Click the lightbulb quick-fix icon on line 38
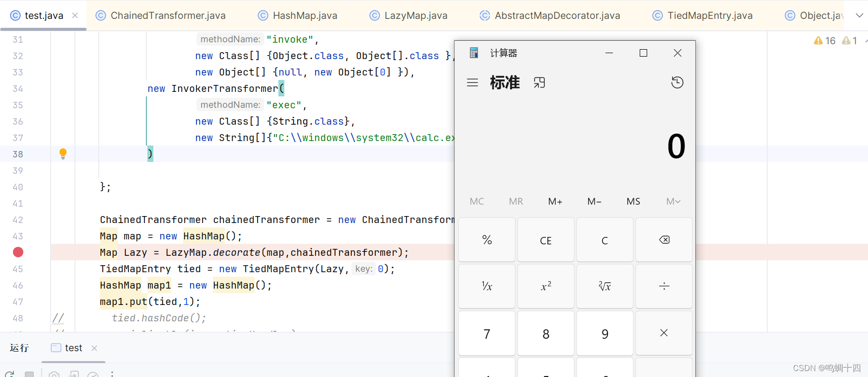The width and height of the screenshot is (868, 377). click(x=63, y=153)
